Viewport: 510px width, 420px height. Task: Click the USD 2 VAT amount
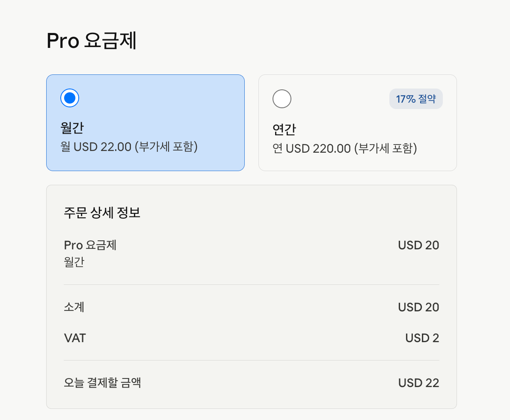click(x=422, y=338)
